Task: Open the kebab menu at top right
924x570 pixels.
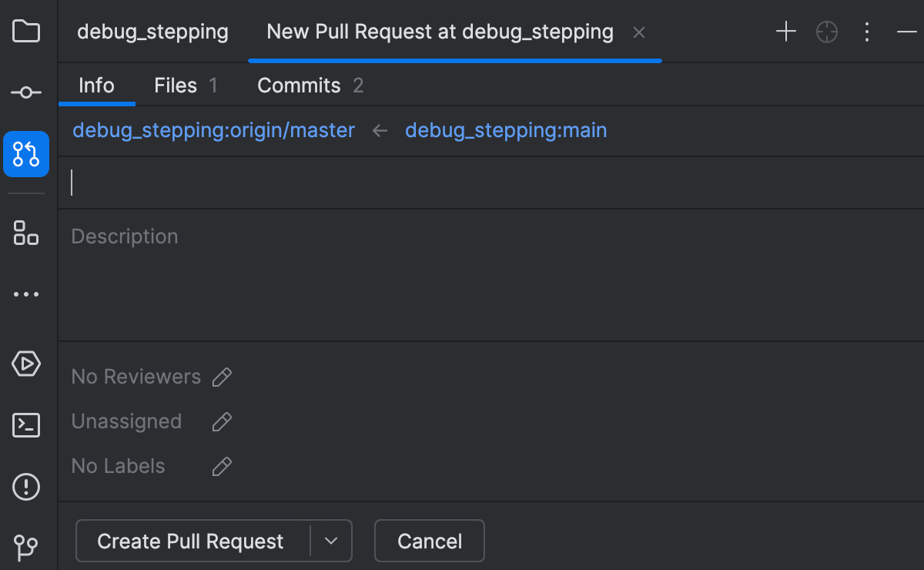Action: coord(867,32)
